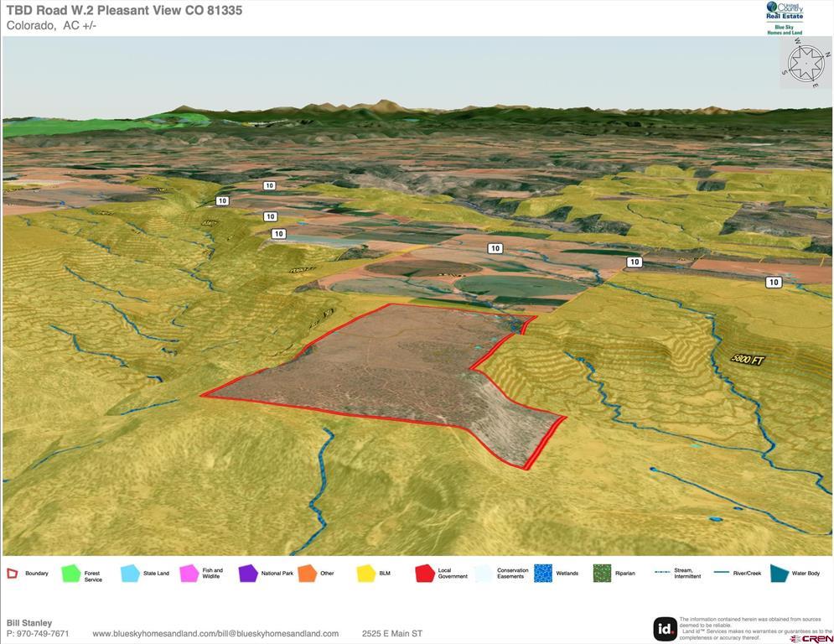Select the green Forest Service legend icon
The image size is (834, 644).
coord(71,574)
